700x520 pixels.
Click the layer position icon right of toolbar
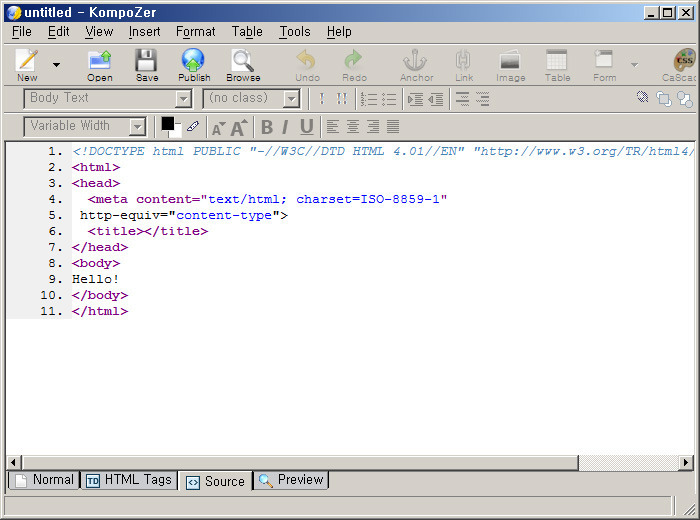point(642,97)
